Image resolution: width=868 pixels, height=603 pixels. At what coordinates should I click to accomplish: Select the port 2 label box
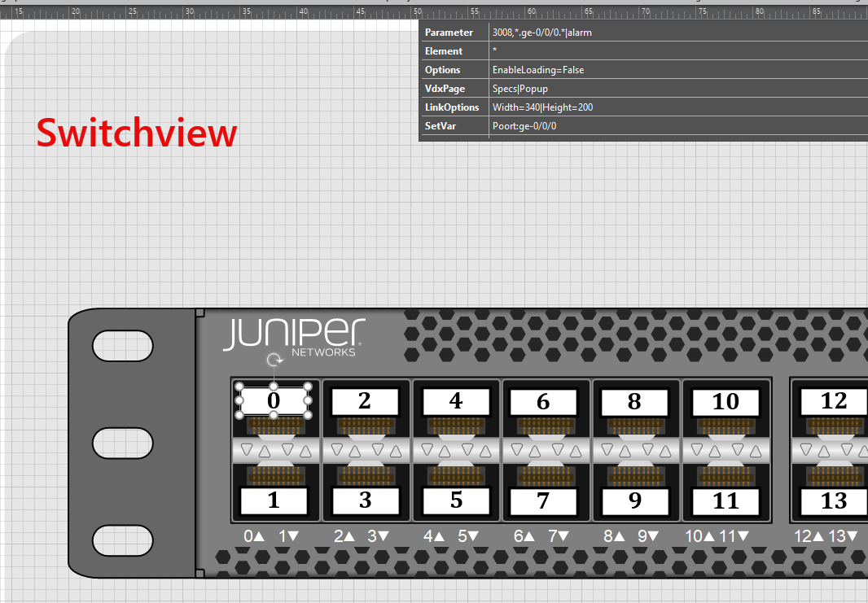coord(364,401)
